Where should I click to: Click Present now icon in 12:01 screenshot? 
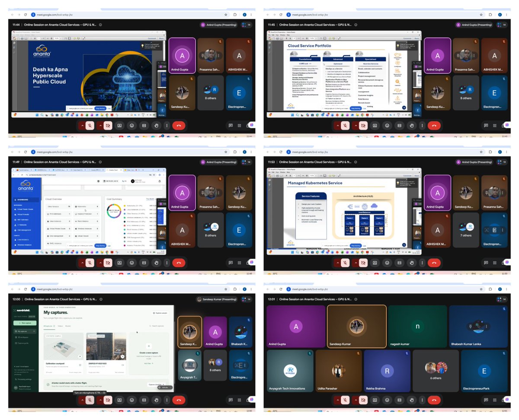375,401
